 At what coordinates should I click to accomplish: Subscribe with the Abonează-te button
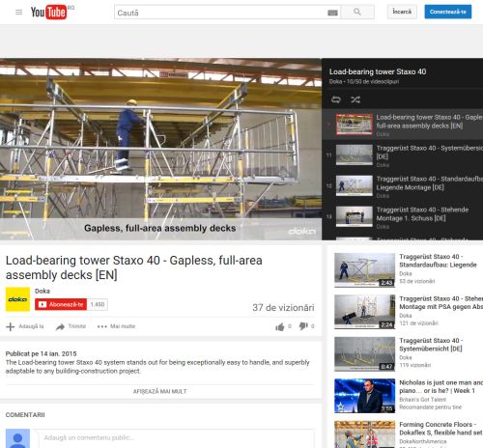tap(61, 304)
